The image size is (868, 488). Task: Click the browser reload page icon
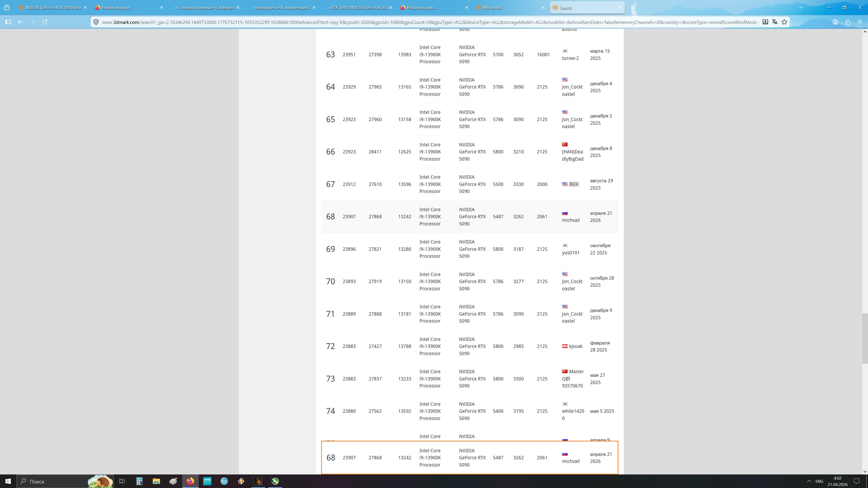click(x=45, y=22)
